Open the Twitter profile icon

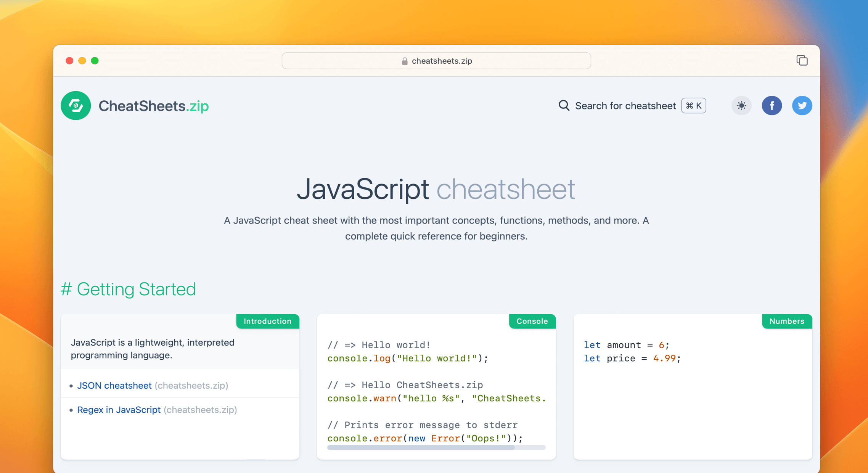click(802, 106)
